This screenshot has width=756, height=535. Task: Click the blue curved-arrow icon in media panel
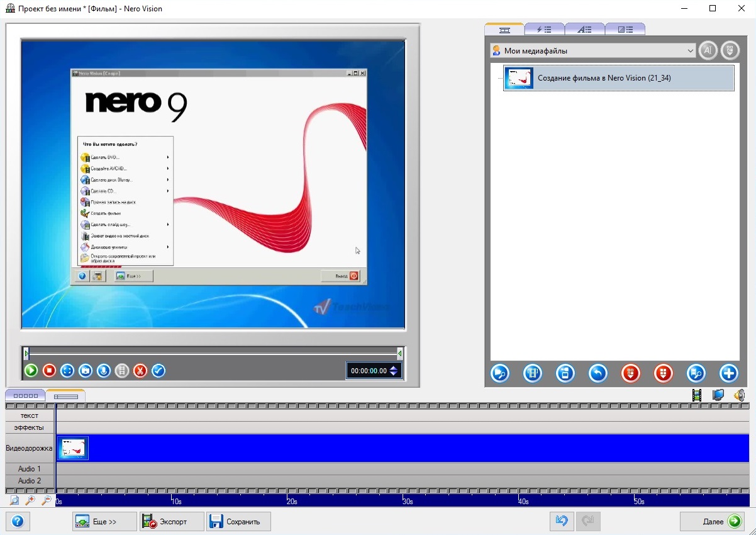point(598,373)
